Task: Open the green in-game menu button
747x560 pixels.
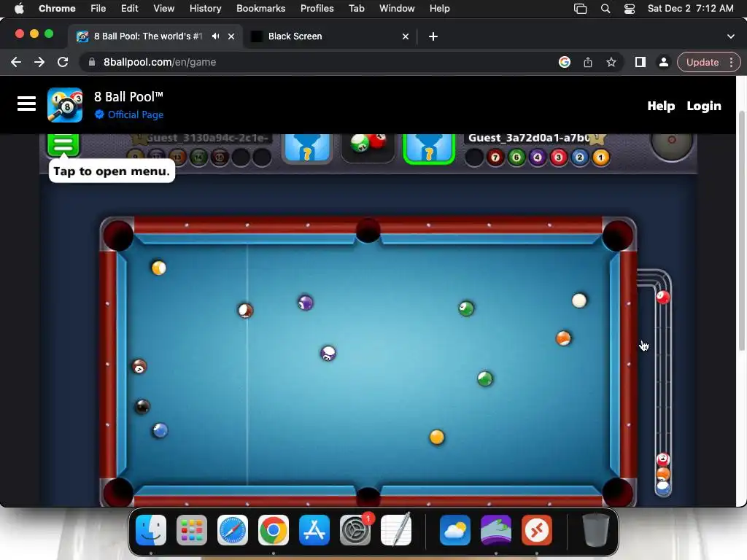Action: click(x=63, y=145)
